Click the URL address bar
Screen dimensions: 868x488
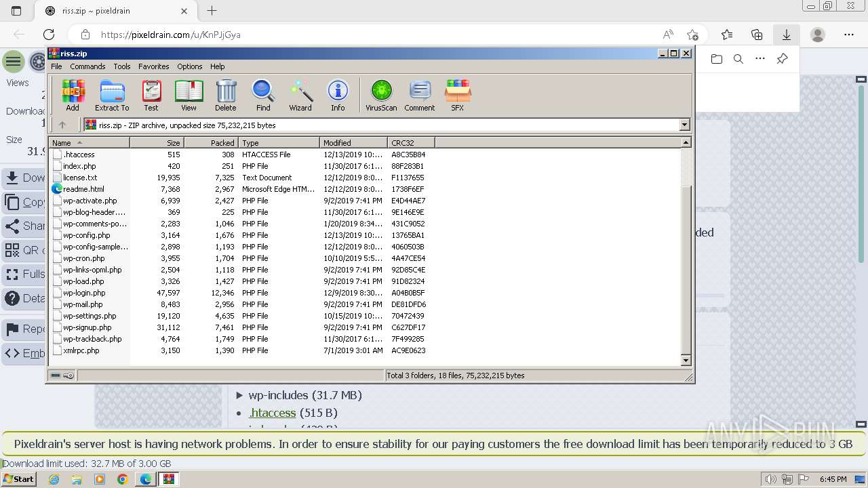coord(373,35)
